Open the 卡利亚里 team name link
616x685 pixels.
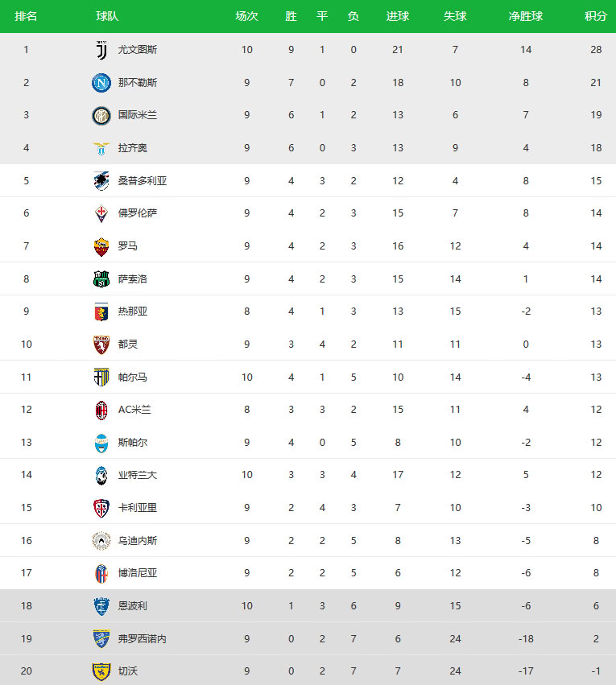(x=138, y=508)
